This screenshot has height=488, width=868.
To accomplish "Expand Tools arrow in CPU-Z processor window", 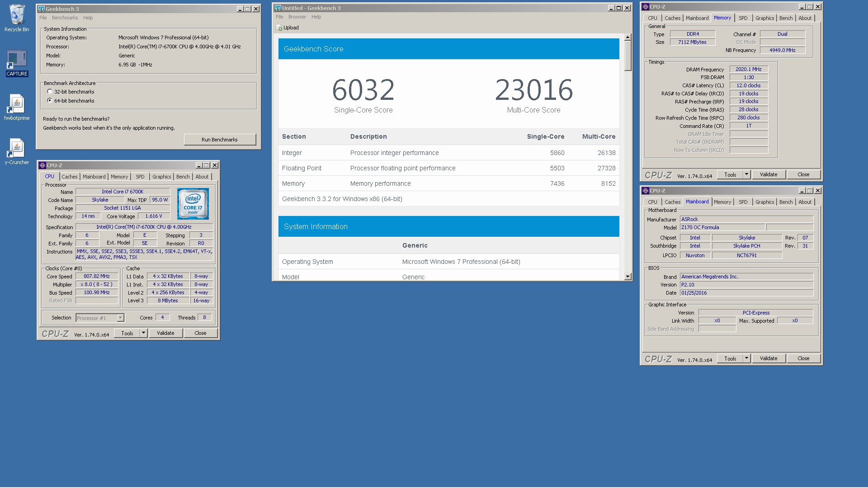I will click(143, 333).
